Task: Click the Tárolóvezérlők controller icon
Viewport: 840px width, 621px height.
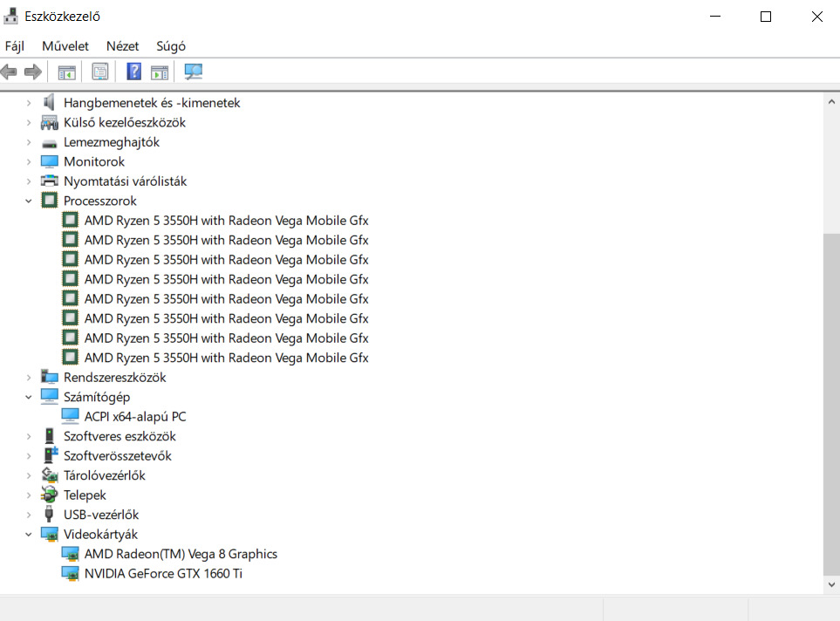Action: [x=50, y=474]
